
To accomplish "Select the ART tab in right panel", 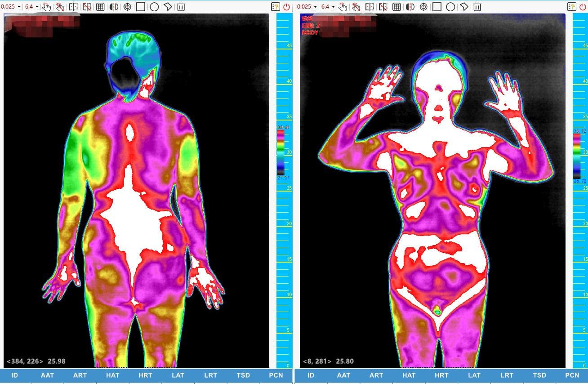I will click(376, 375).
